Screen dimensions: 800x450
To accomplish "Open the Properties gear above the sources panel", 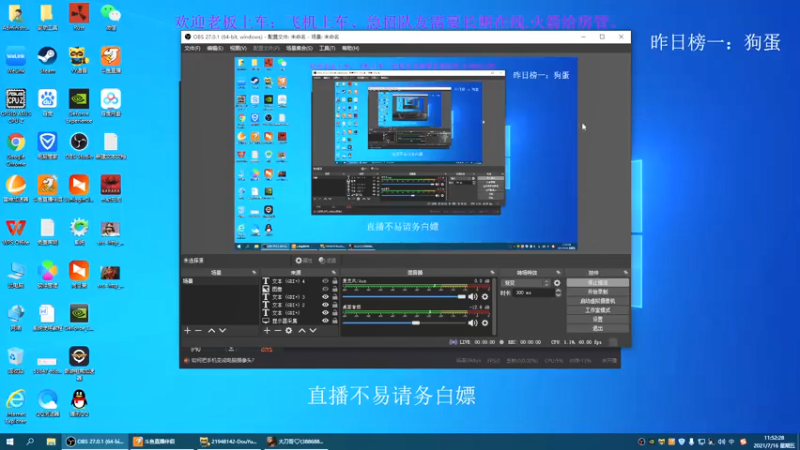I will [303, 260].
